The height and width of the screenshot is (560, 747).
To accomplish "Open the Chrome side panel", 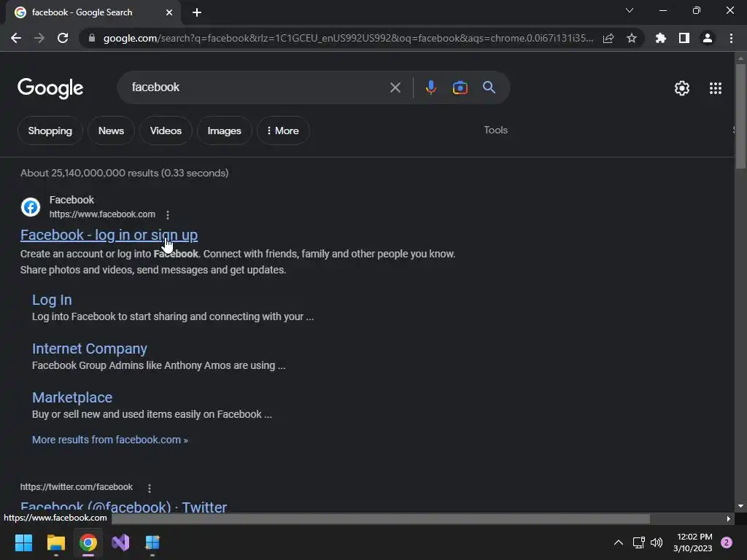I will click(684, 38).
